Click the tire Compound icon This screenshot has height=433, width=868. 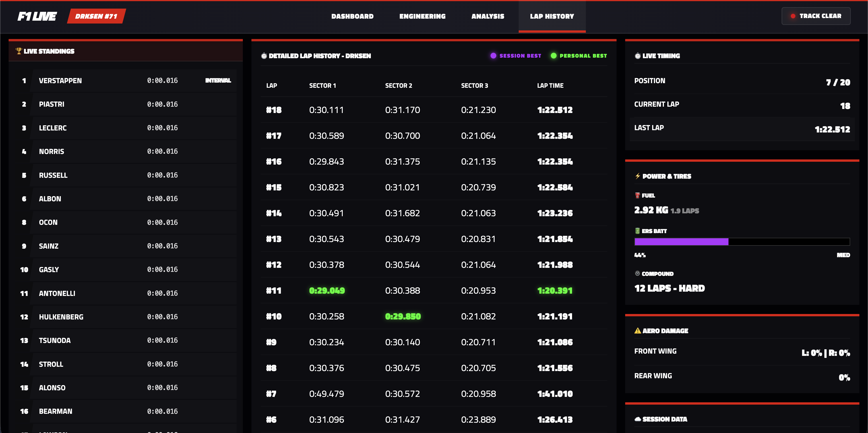coord(637,273)
